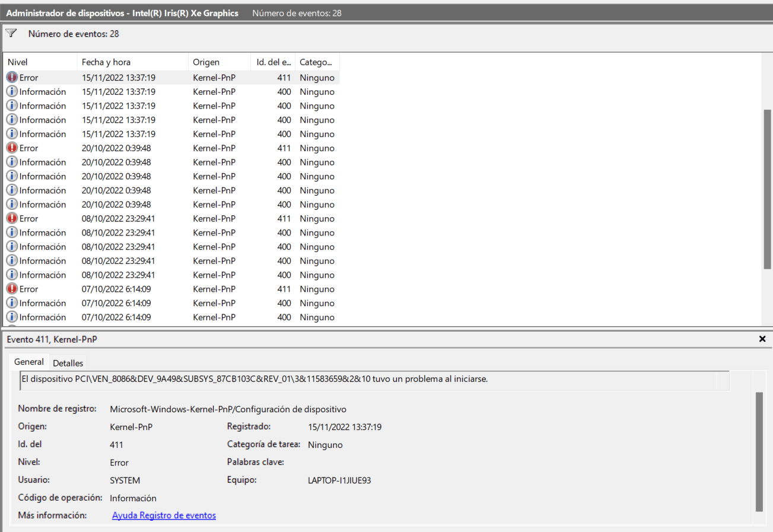Click the Registrado date value

[345, 427]
